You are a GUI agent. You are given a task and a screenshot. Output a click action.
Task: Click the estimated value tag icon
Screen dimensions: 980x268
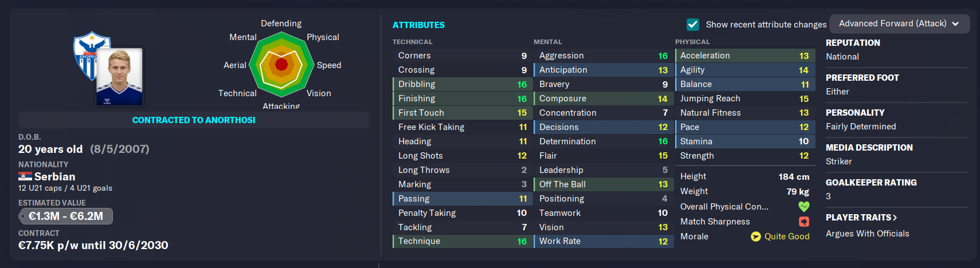[x=23, y=216]
